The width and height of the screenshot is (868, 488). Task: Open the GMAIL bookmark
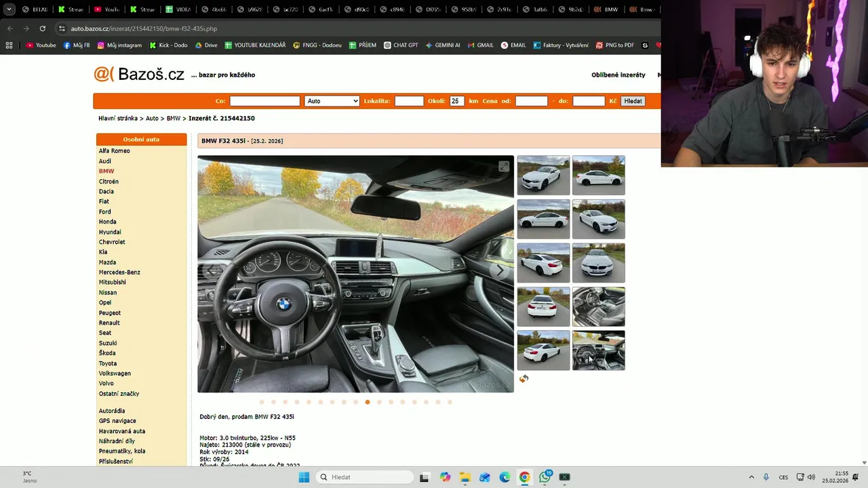click(x=480, y=45)
